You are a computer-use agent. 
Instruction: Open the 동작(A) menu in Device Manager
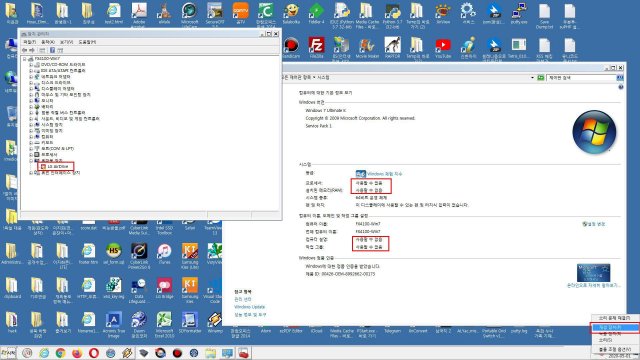[48, 42]
